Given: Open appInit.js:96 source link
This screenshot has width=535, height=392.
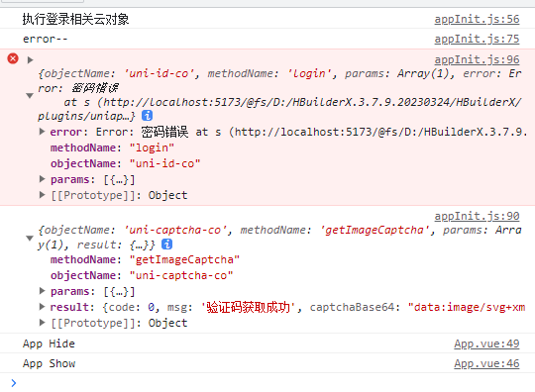Looking at the screenshot, I should click(477, 59).
